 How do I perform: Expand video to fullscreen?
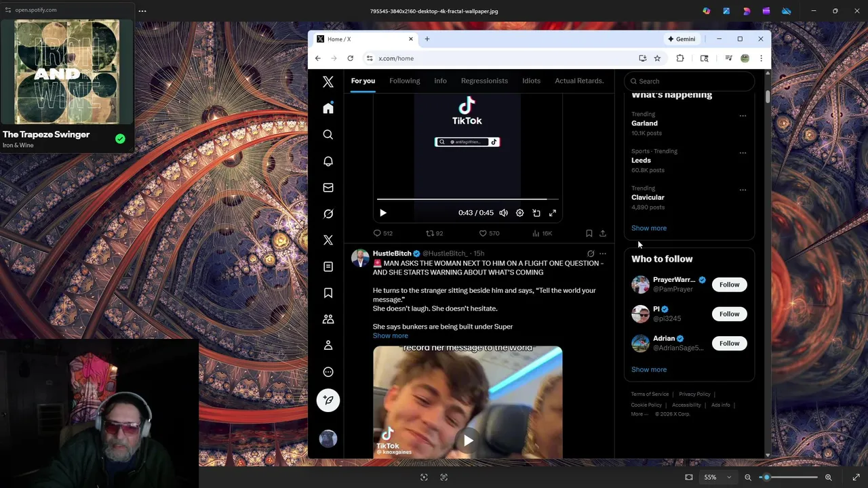[553, 213]
